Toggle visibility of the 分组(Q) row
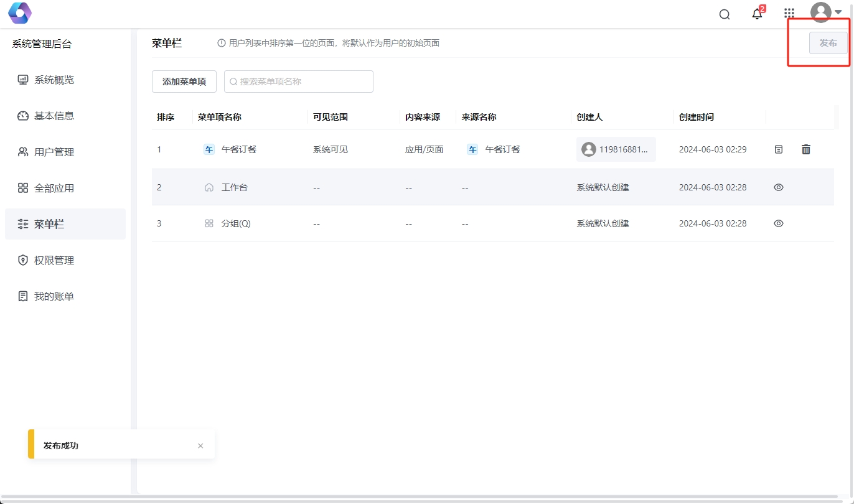Viewport: 854px width, 504px height. click(778, 223)
